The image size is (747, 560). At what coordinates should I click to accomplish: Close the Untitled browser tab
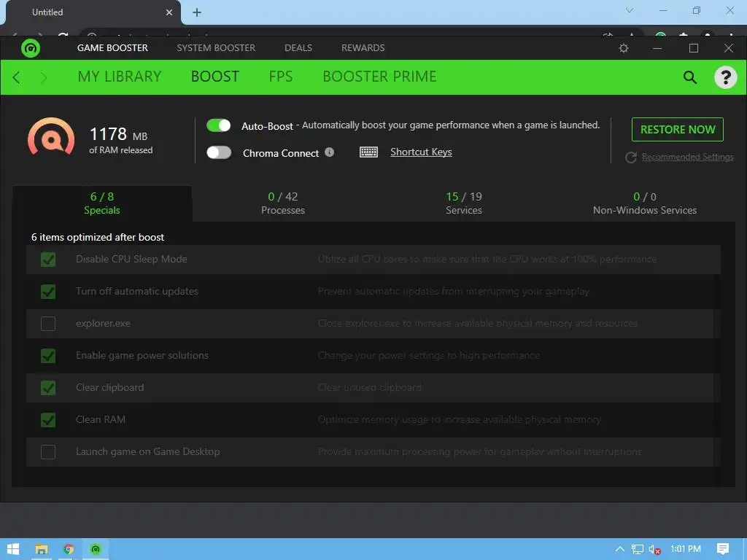click(169, 12)
